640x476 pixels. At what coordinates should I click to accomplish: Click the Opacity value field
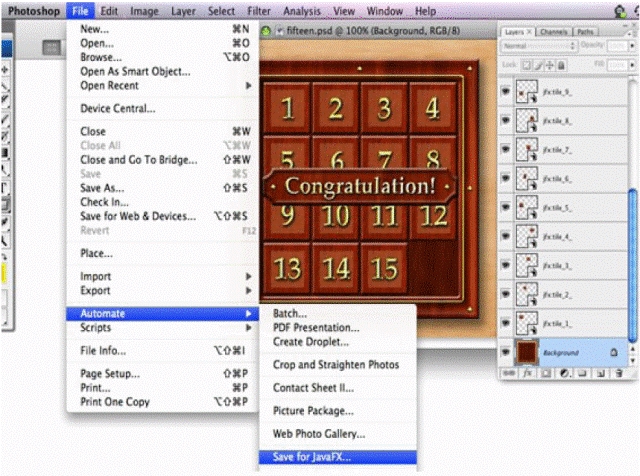click(x=618, y=46)
